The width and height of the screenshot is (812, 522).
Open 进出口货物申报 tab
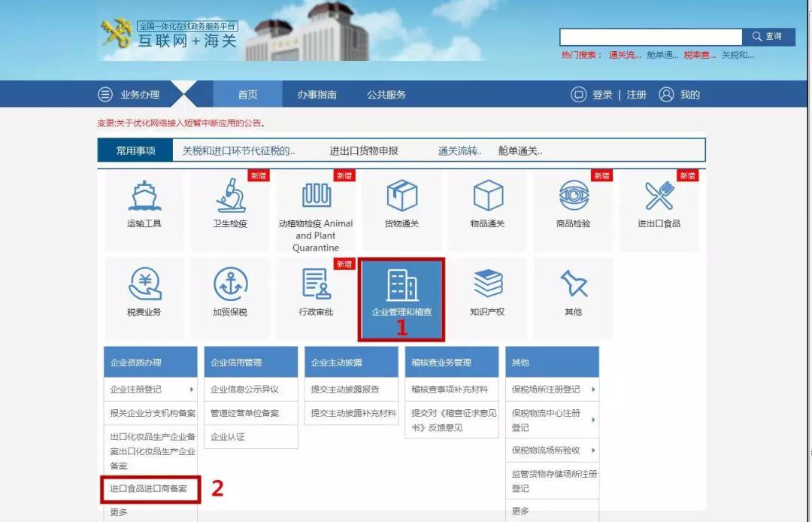point(364,150)
